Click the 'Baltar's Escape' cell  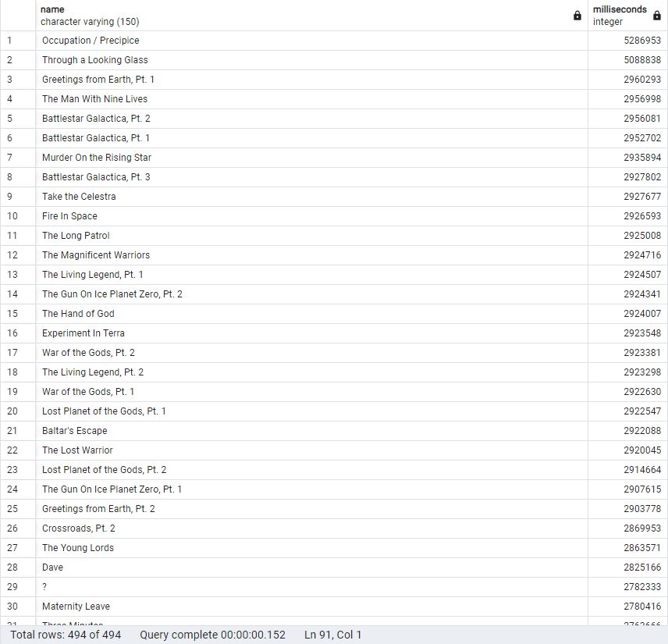(312, 431)
